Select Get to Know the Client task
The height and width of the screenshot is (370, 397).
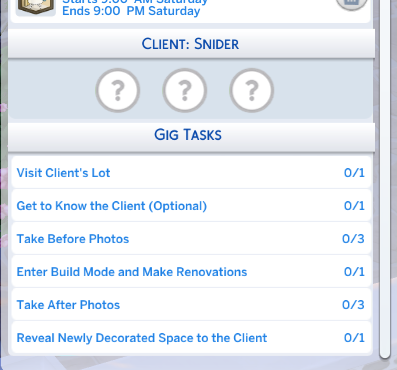(x=191, y=206)
